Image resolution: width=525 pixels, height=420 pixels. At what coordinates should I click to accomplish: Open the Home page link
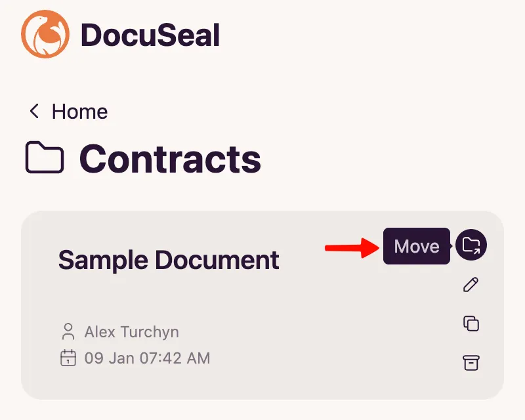point(79,112)
